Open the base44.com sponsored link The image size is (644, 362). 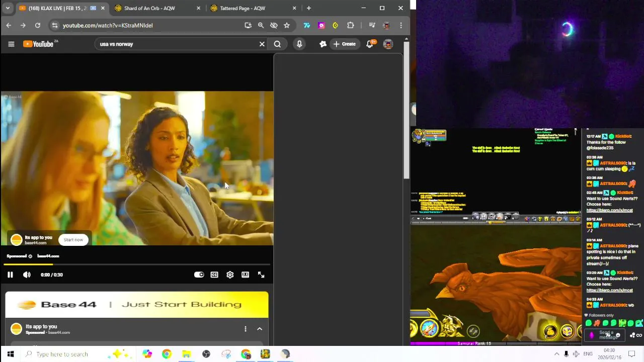click(48, 256)
